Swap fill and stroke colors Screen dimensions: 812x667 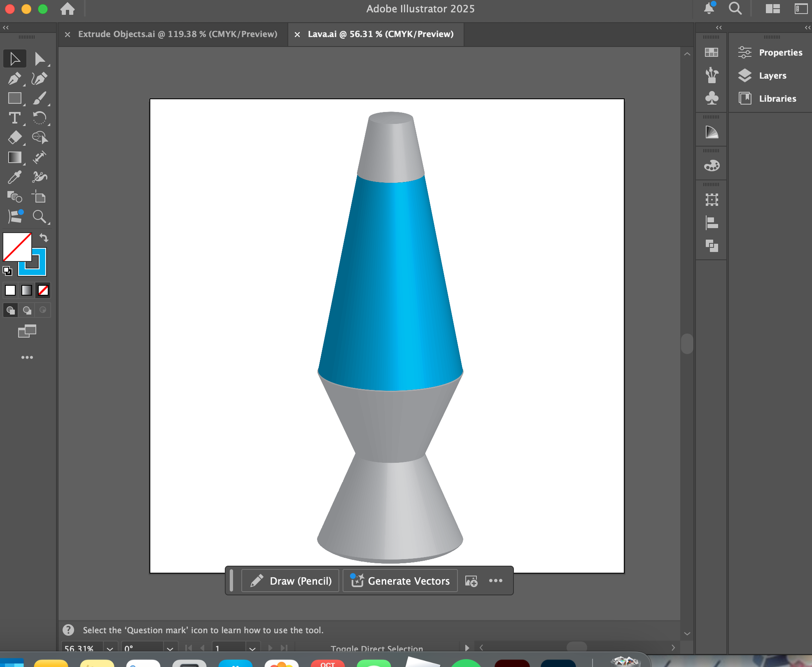click(x=43, y=238)
